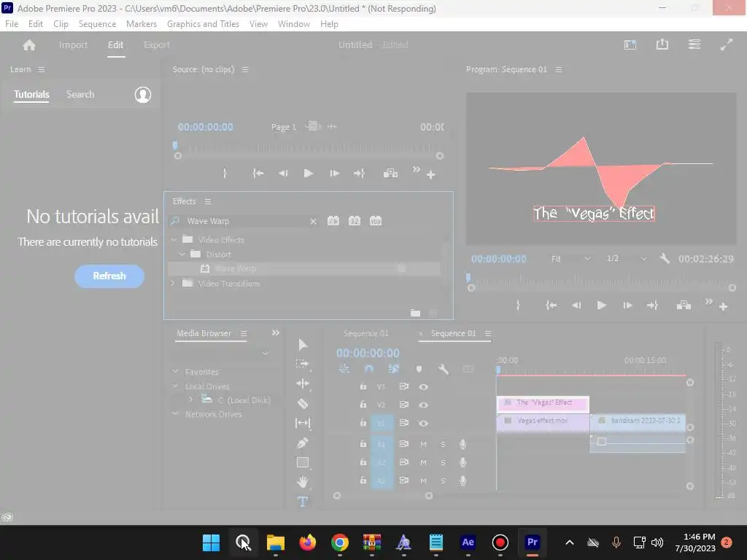Image resolution: width=747 pixels, height=560 pixels.
Task: Select the Rectangle tool
Action: click(303, 462)
